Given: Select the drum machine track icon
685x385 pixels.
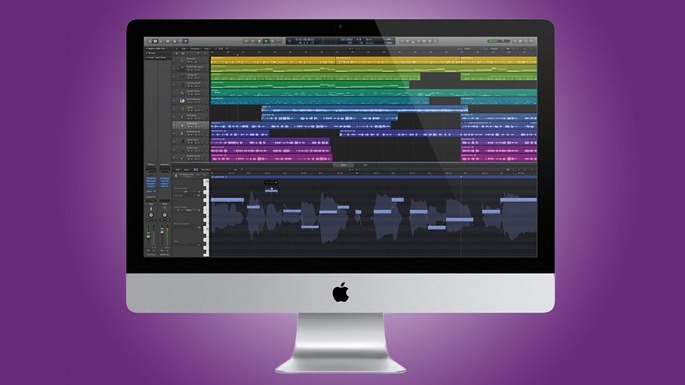Looking at the screenshot, I should 183,101.
